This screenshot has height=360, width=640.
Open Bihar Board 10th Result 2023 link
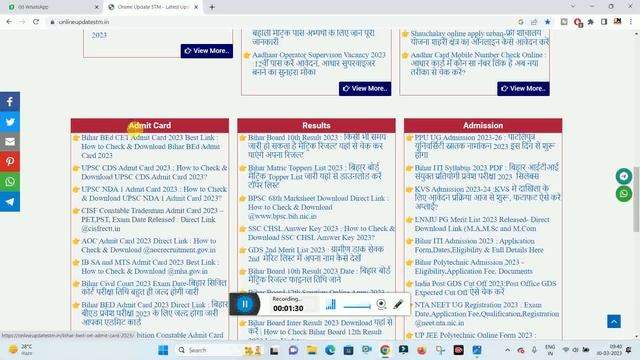(x=317, y=146)
